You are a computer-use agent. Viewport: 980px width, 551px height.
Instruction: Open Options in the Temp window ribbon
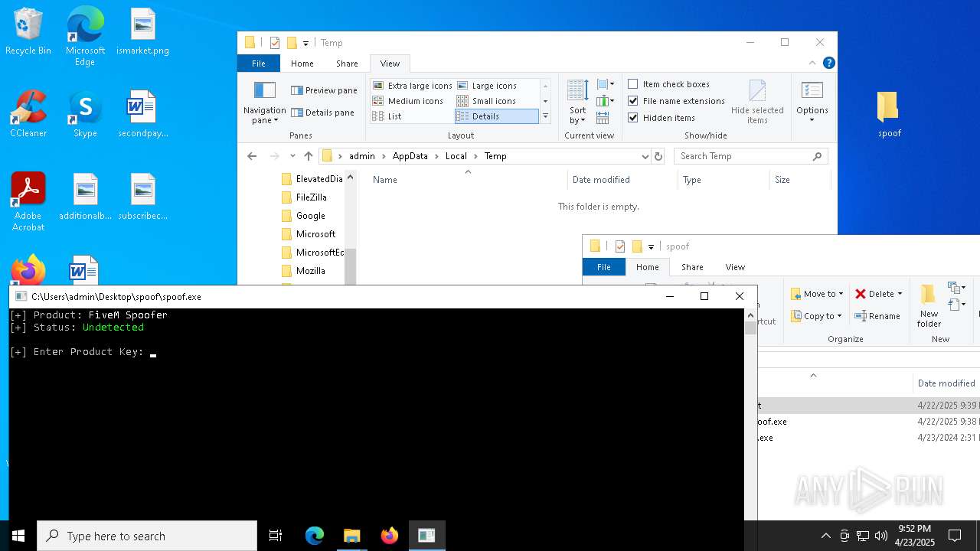pos(812,103)
